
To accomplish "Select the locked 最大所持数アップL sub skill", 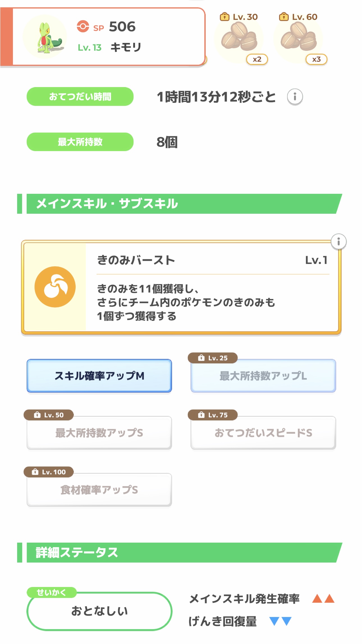I will coord(263,376).
